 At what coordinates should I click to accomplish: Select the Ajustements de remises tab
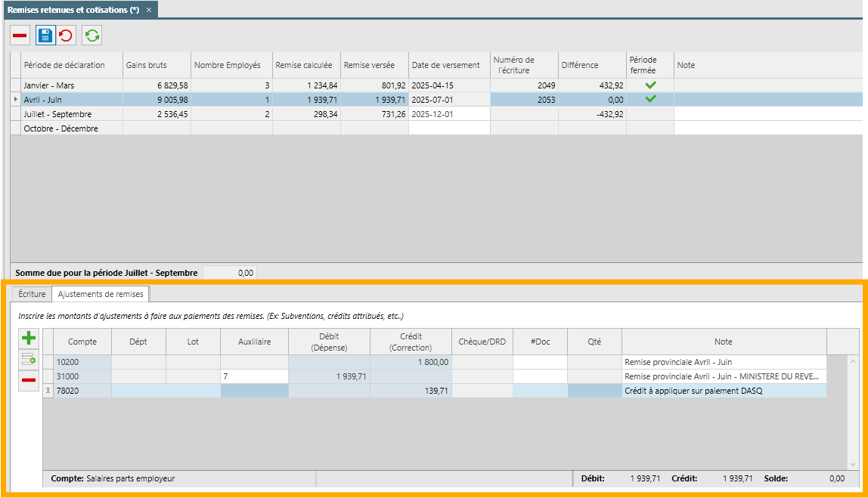[x=101, y=294]
